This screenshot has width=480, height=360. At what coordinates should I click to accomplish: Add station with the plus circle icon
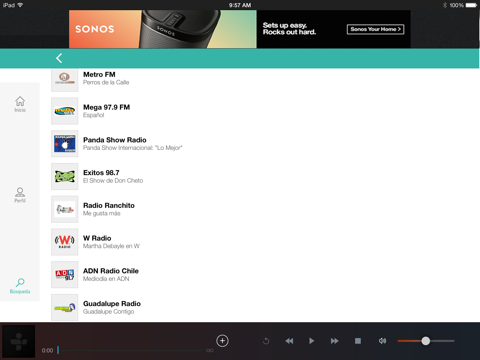pos(222,341)
